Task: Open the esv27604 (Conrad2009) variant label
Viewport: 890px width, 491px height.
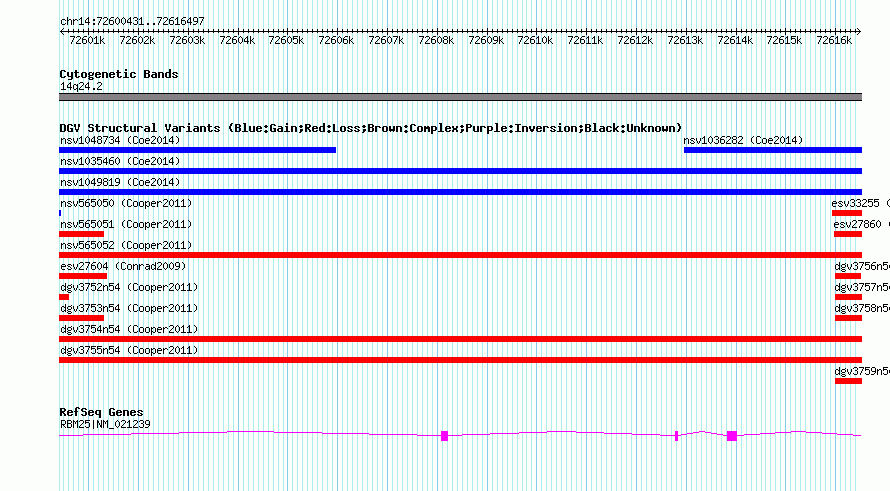Action: (x=123, y=266)
